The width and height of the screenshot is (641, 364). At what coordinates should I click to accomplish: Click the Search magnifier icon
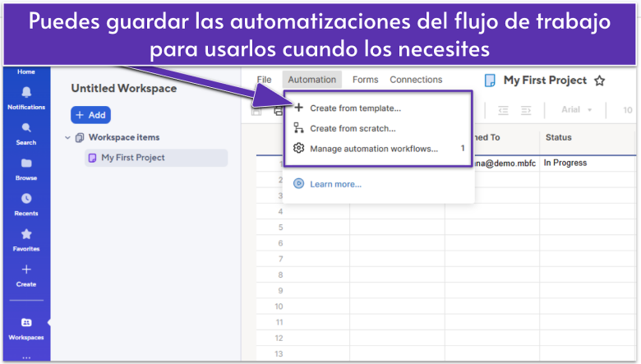[x=26, y=128]
